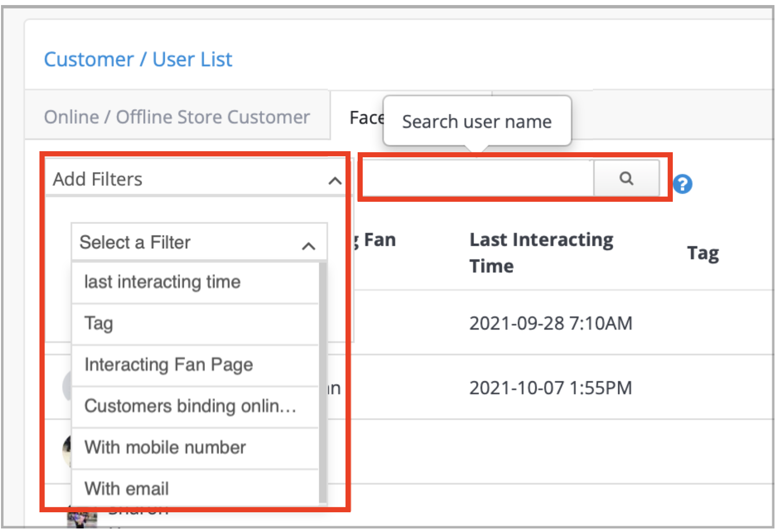The width and height of the screenshot is (777, 532).
Task: Choose the 'Tag' filter from the list
Action: click(x=99, y=323)
